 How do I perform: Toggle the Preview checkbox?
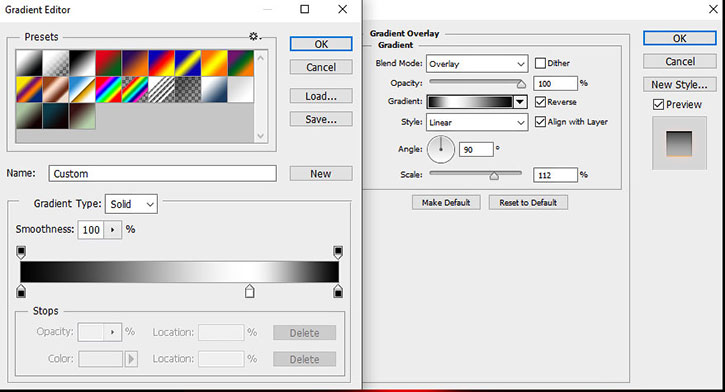(x=658, y=104)
